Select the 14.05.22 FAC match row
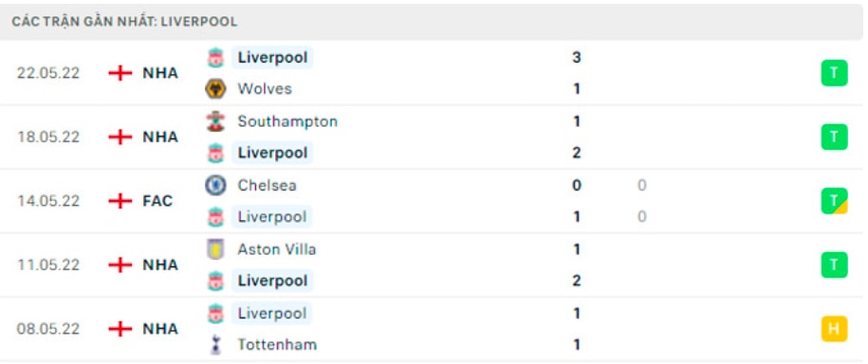 click(432, 201)
